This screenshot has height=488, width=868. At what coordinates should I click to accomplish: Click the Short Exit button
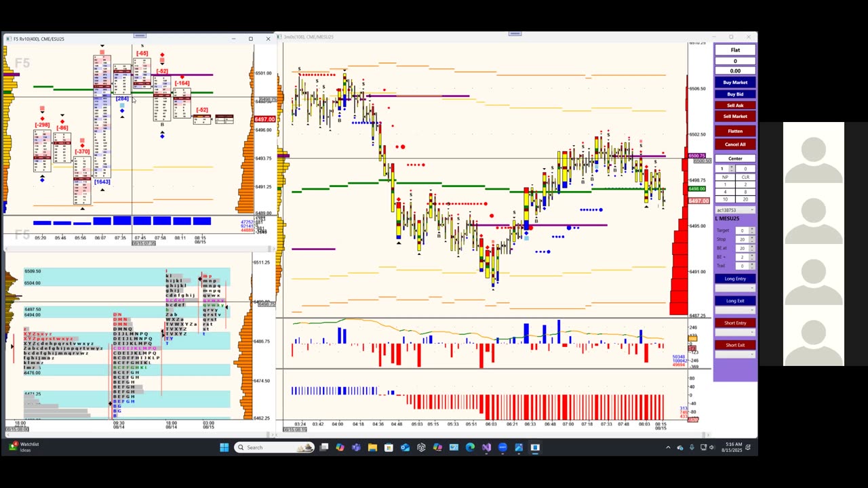[x=735, y=345]
